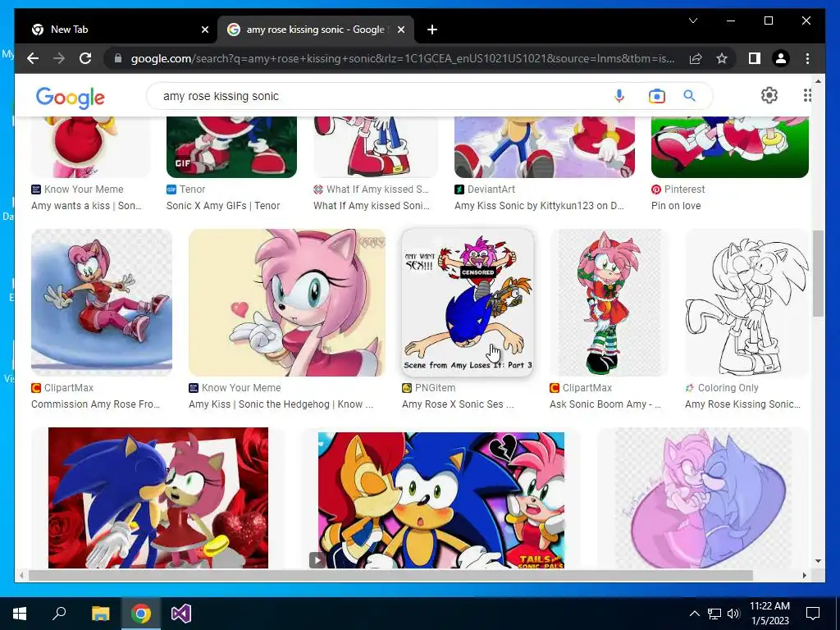Open File Explorer from taskbar
Screen dimensions: 840x630
pyautogui.click(x=100, y=614)
